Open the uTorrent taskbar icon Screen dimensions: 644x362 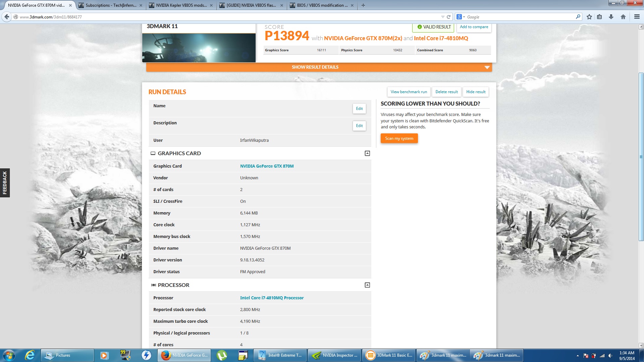(222, 355)
